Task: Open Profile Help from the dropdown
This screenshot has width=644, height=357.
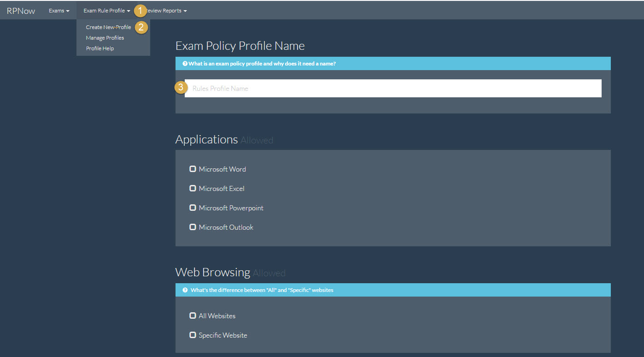Action: point(100,48)
